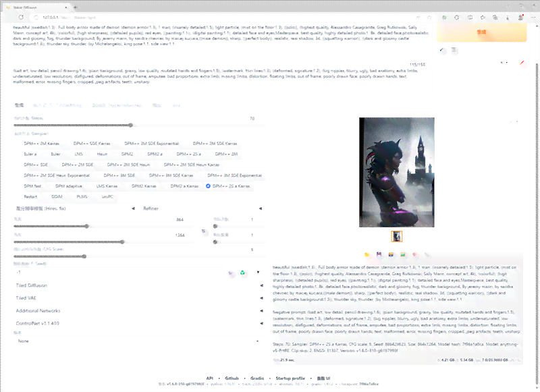Click the ruler send-to-extras icon
Screen dimensions: 540x392
coord(427,254)
